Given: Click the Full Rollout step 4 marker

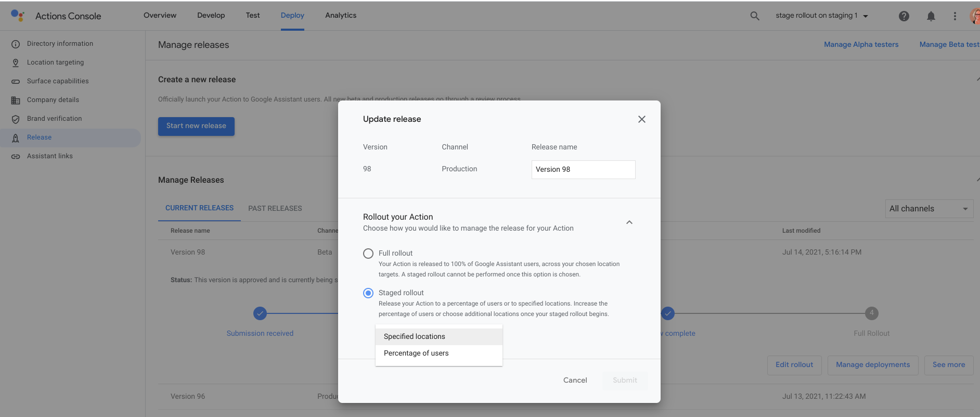Looking at the screenshot, I should (872, 313).
